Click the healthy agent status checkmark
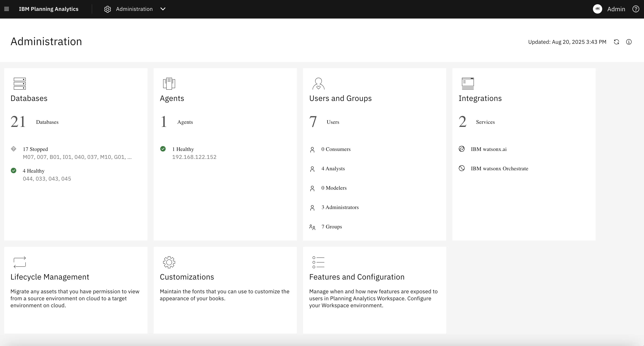The height and width of the screenshot is (346, 644). pos(163,149)
